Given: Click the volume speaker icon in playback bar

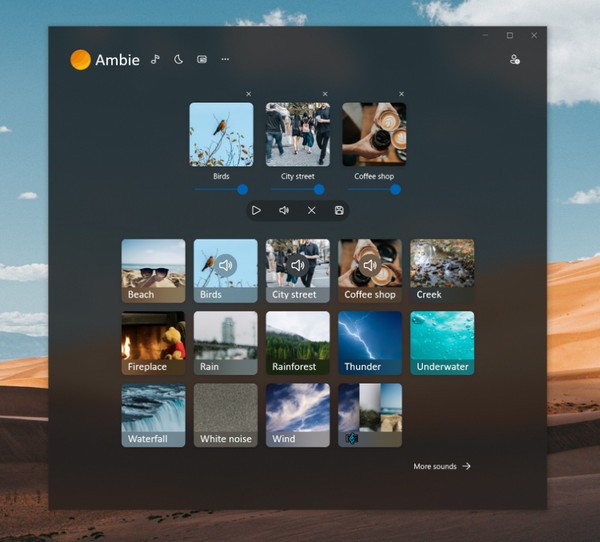Looking at the screenshot, I should coord(284,210).
